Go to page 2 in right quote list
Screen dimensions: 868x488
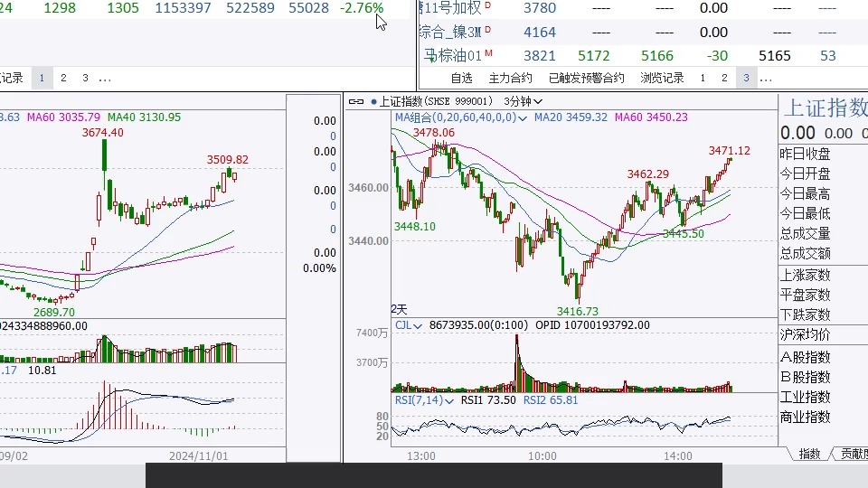click(724, 78)
